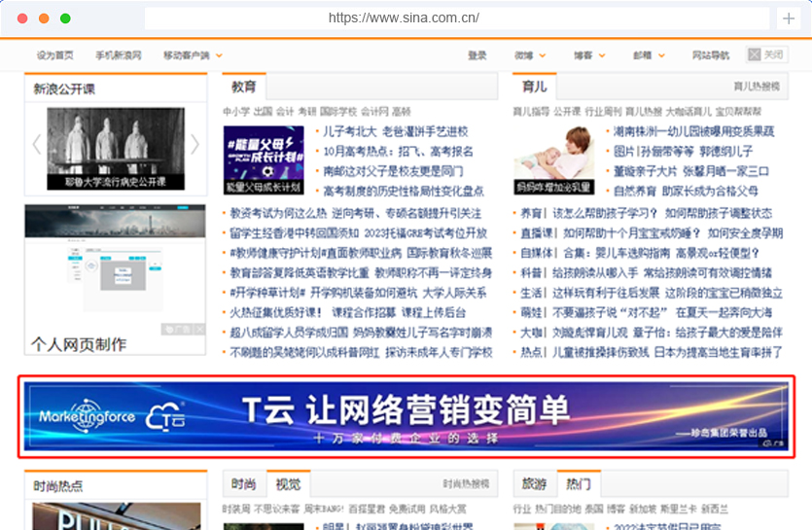Click the previous arrow on the open course carousel
Image resolution: width=812 pixels, height=530 pixels.
point(36,144)
